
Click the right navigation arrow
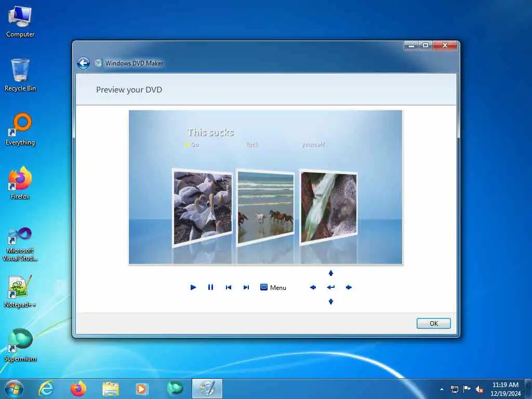[349, 287]
